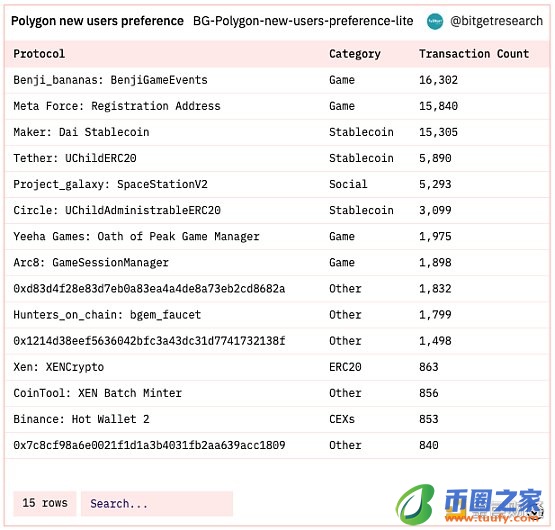Sort by the Transaction Count column header
The image size is (555, 530).
tap(474, 54)
